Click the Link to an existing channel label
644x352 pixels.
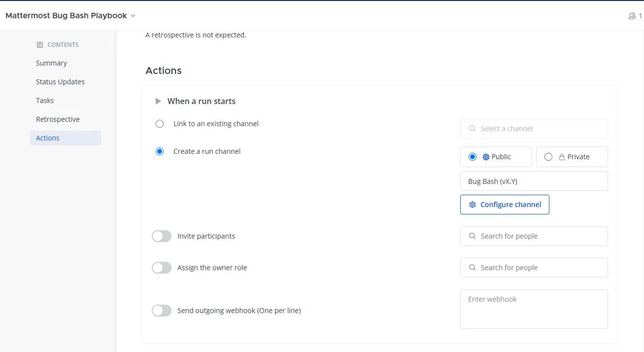tap(216, 124)
